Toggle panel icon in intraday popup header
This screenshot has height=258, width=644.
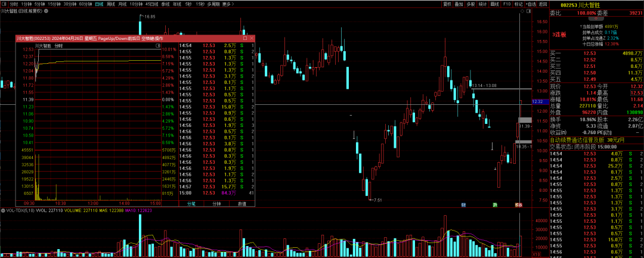159,46
